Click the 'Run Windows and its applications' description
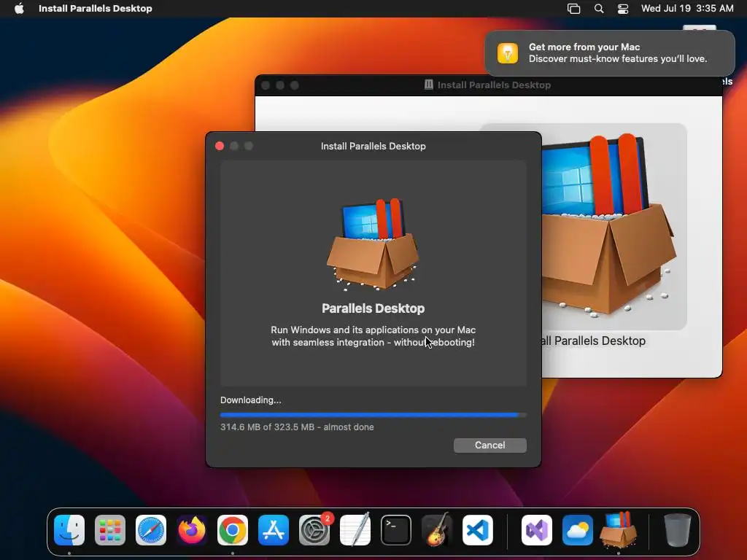The height and width of the screenshot is (560, 747). (x=373, y=335)
